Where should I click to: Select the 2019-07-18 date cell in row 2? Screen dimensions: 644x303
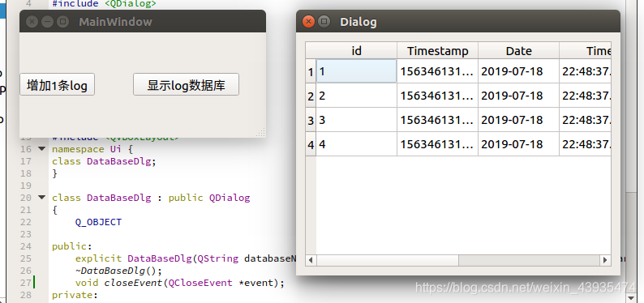(519, 96)
